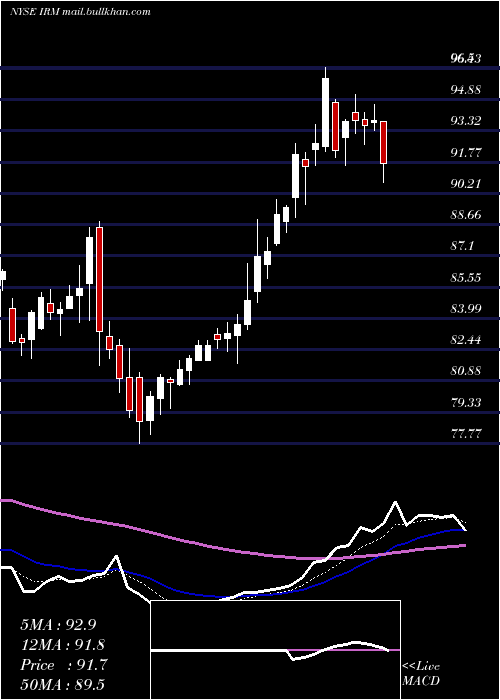Select the 82.44 price level label
Screen dimensions: 500x700
(466, 340)
